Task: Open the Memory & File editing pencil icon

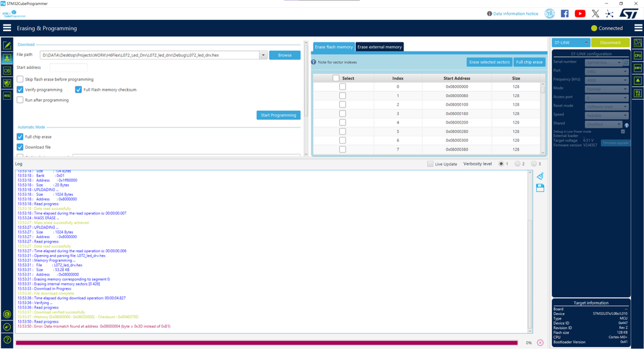Action: (6, 45)
